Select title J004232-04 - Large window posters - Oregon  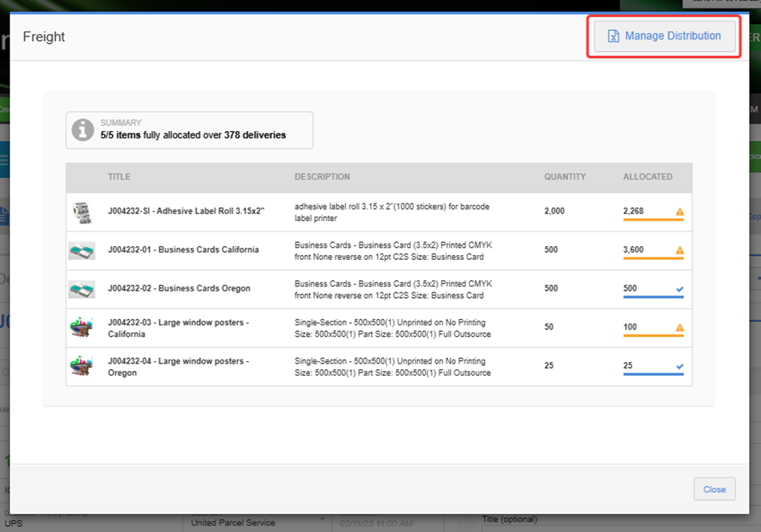pos(178,367)
